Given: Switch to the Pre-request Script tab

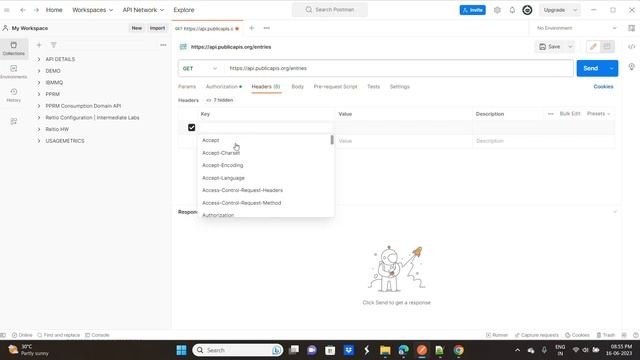Looking at the screenshot, I should click(x=335, y=87).
